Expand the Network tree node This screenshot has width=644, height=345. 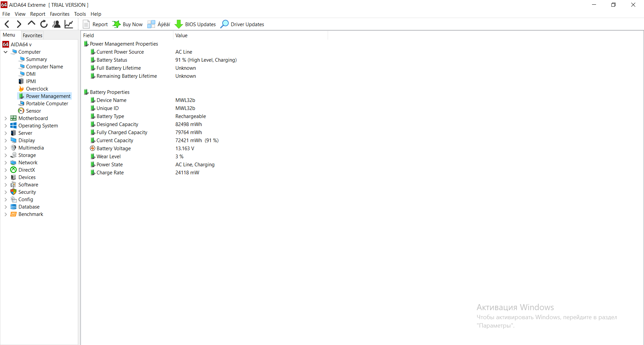point(6,163)
